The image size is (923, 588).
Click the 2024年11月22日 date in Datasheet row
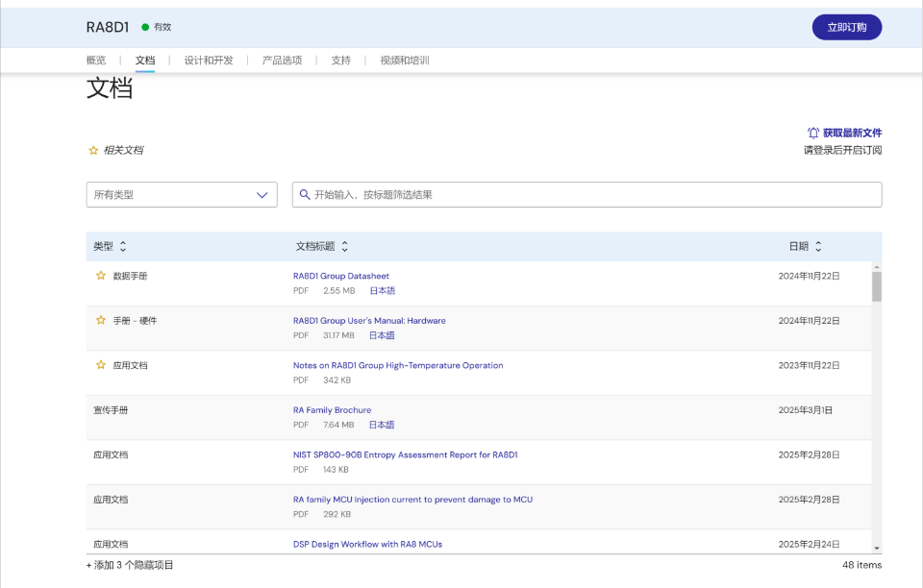point(809,276)
